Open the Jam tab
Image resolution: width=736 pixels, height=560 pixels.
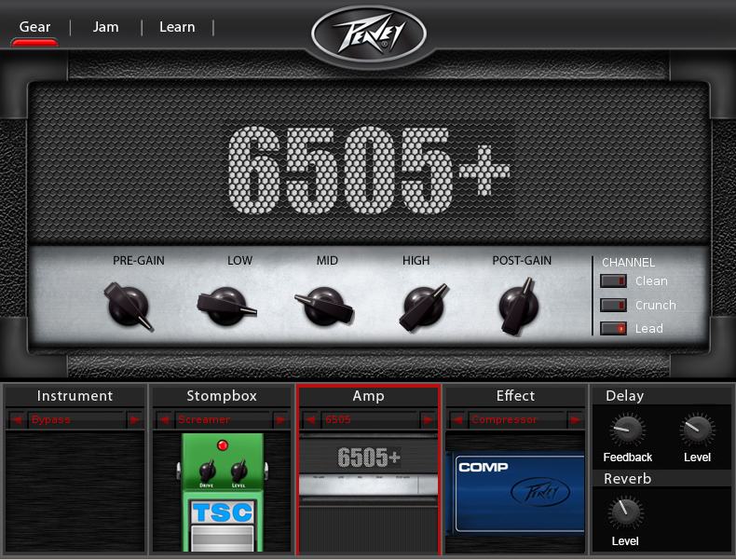click(x=105, y=27)
